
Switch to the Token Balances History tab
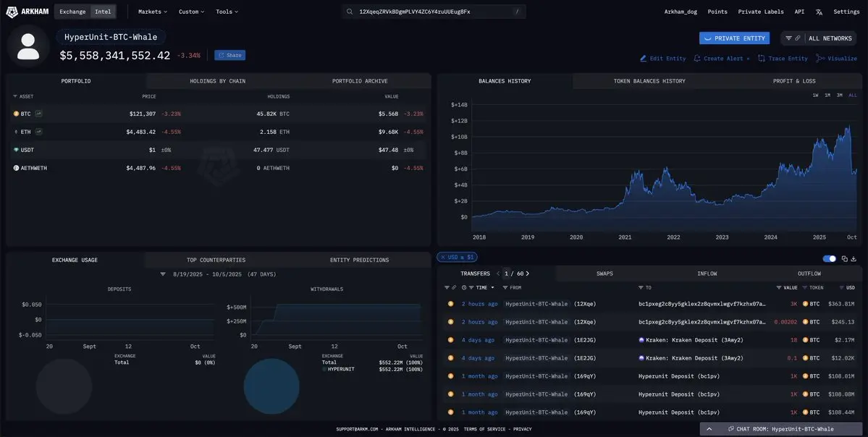click(x=649, y=81)
